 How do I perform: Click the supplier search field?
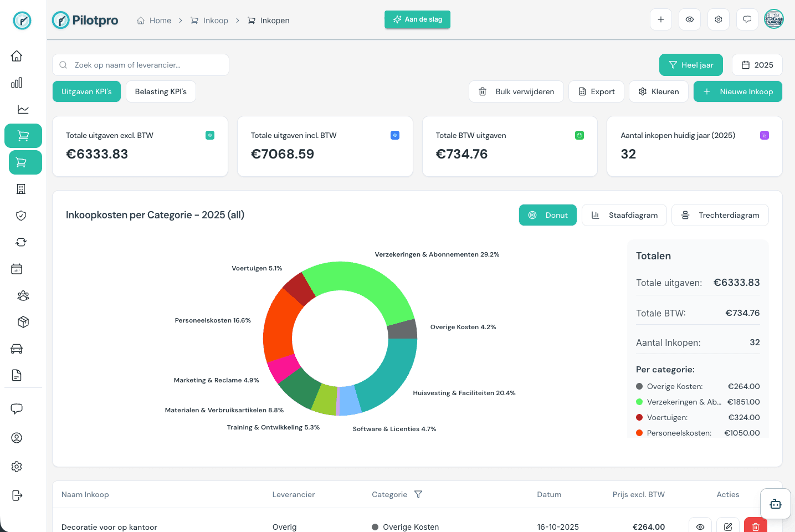(x=141, y=65)
